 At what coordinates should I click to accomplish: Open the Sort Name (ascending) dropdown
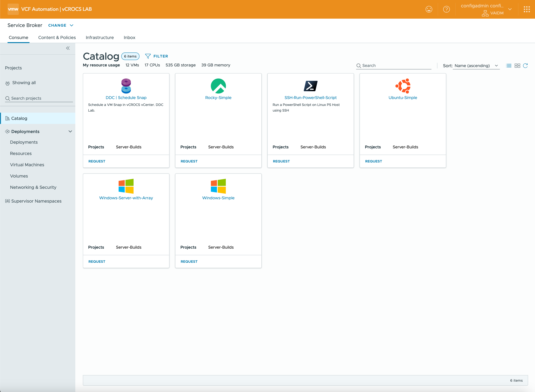click(476, 66)
